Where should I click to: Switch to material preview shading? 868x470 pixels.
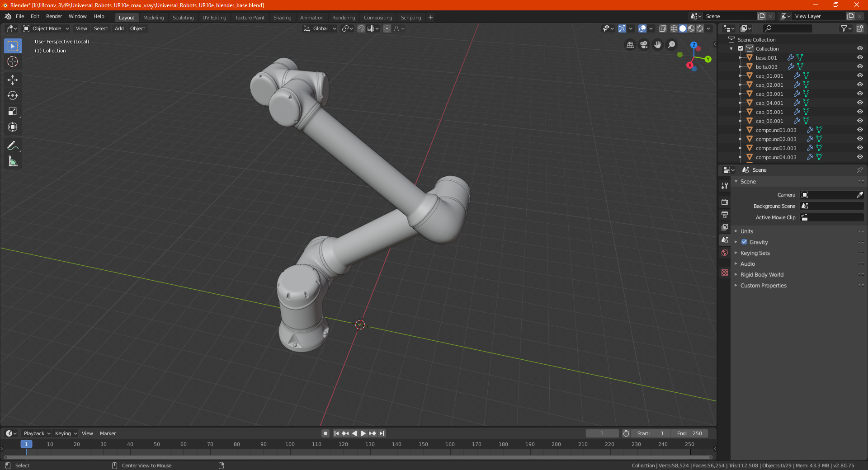click(691, 28)
